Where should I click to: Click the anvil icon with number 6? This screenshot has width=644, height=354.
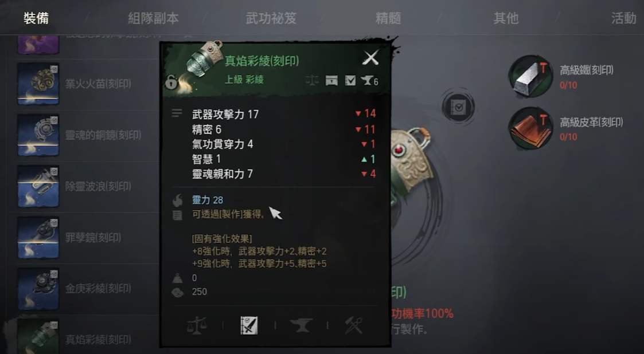(x=370, y=80)
